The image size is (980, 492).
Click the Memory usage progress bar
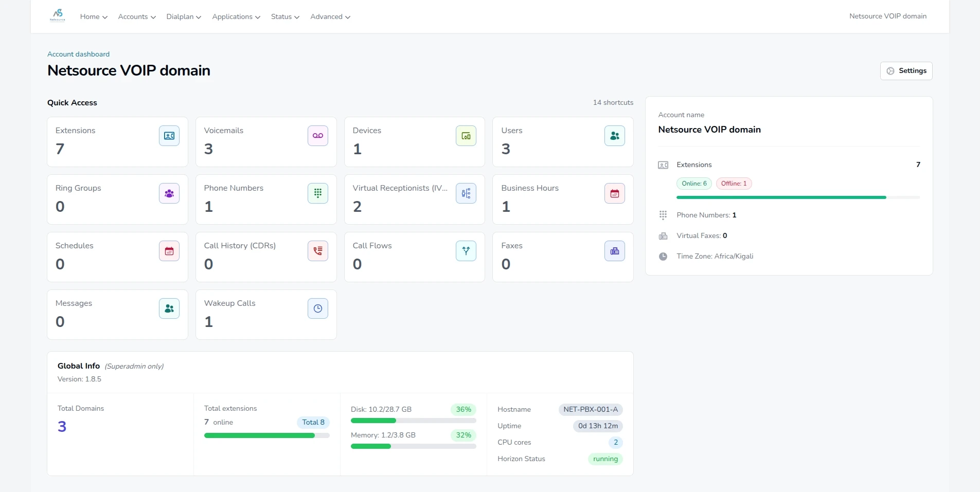pos(414,446)
